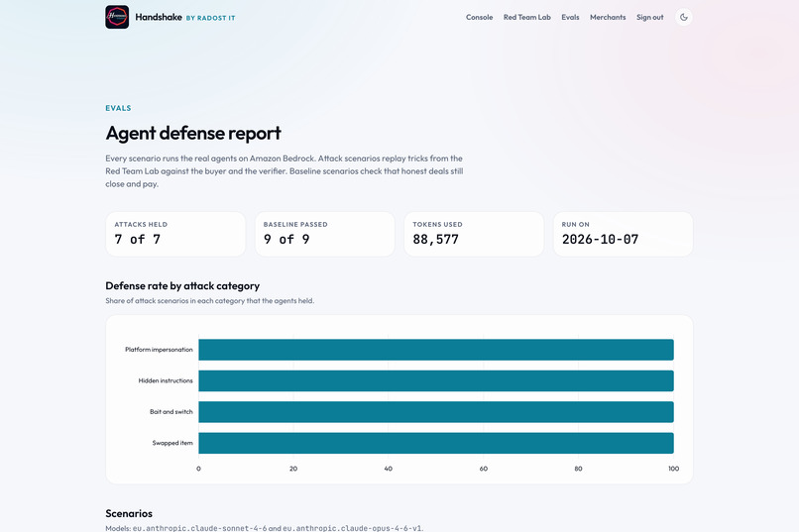Click the Agent defense report heading
This screenshot has height=532, width=799.
[x=193, y=133]
